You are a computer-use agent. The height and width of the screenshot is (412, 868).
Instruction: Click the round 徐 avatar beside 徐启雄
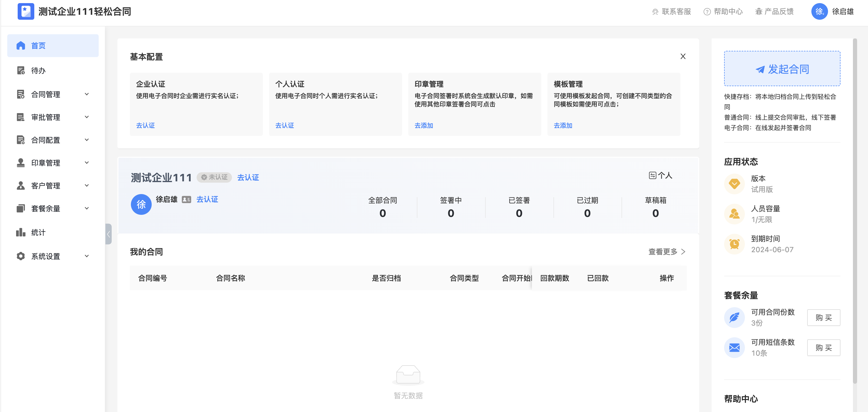tap(141, 204)
